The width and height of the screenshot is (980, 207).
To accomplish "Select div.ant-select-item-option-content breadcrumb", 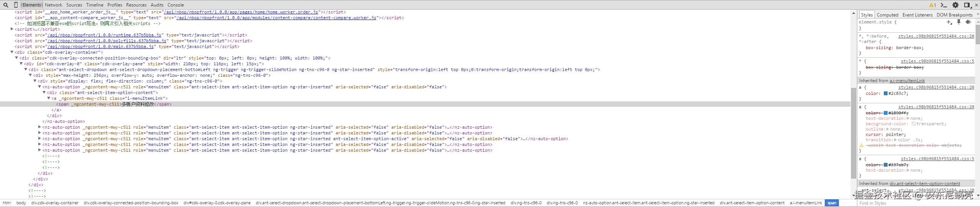I will click(752, 203).
